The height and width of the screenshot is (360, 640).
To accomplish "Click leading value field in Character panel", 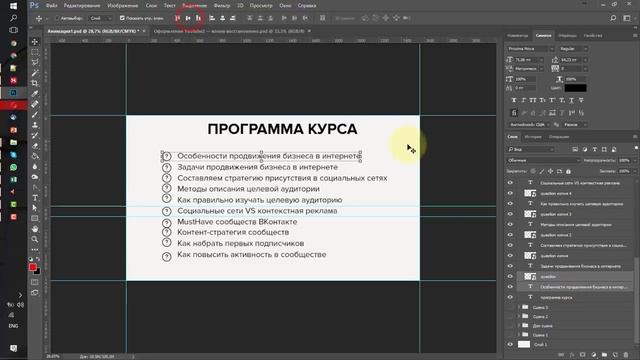I will [571, 60].
